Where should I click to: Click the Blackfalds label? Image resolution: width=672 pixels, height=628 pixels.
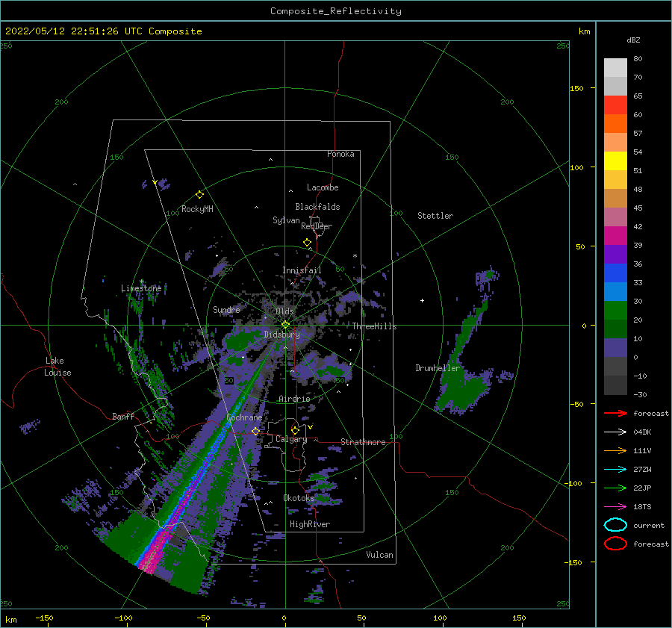coord(317,207)
